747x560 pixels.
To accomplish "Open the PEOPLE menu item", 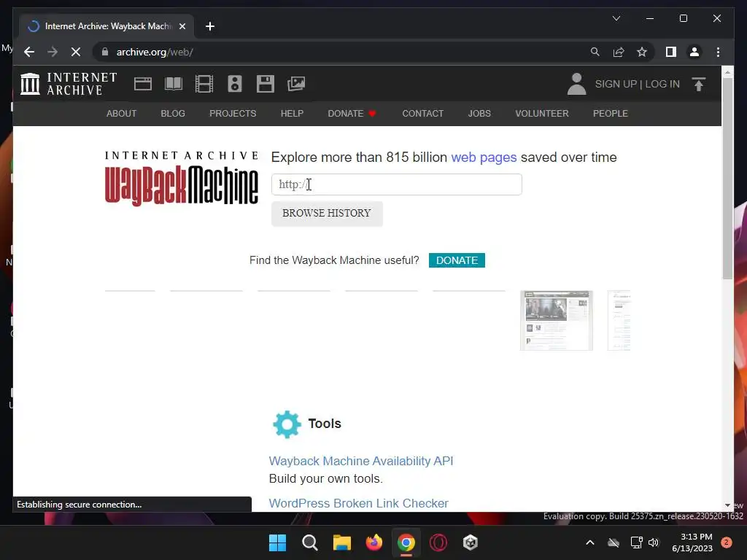I will [611, 113].
